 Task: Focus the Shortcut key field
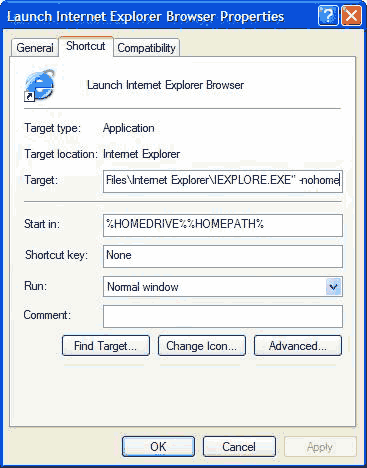223,256
